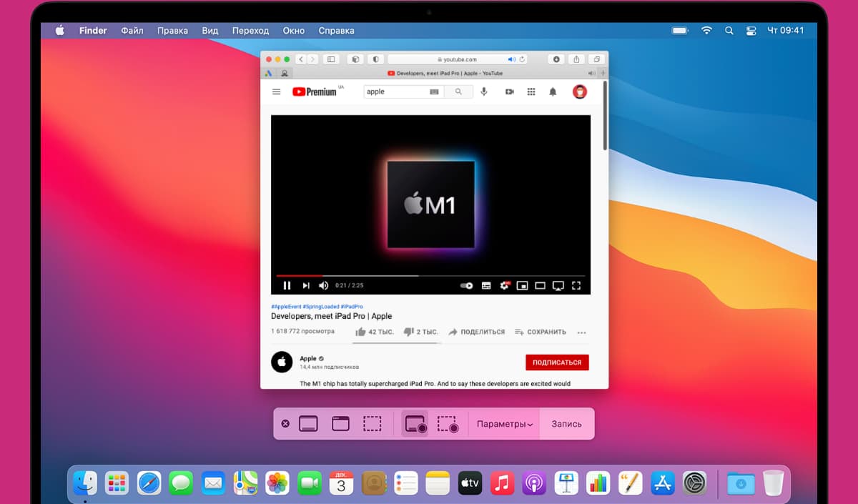Open more actions three-dot menu
This screenshot has width=858, height=504.
(x=581, y=332)
